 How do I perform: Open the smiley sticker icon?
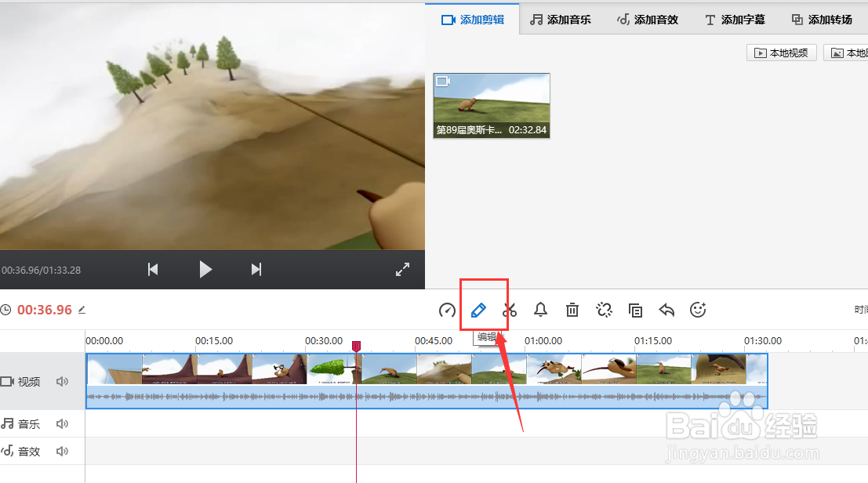[x=698, y=310]
